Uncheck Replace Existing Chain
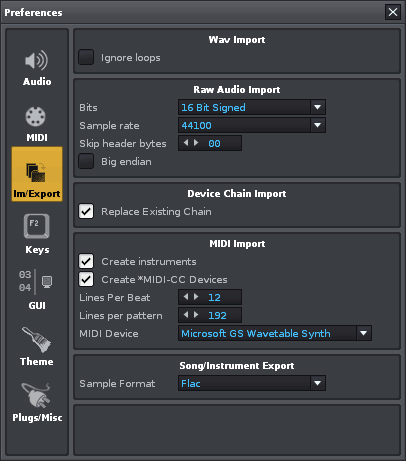 click(x=86, y=211)
